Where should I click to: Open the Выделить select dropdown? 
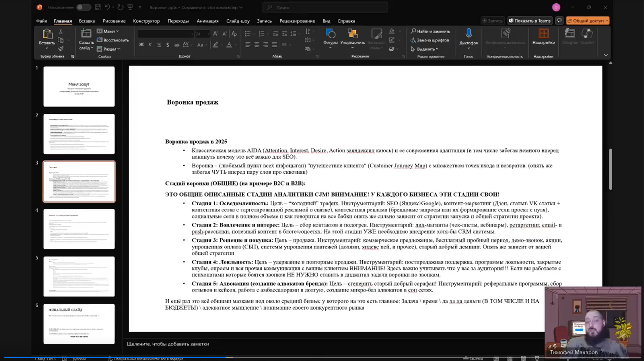pos(425,49)
